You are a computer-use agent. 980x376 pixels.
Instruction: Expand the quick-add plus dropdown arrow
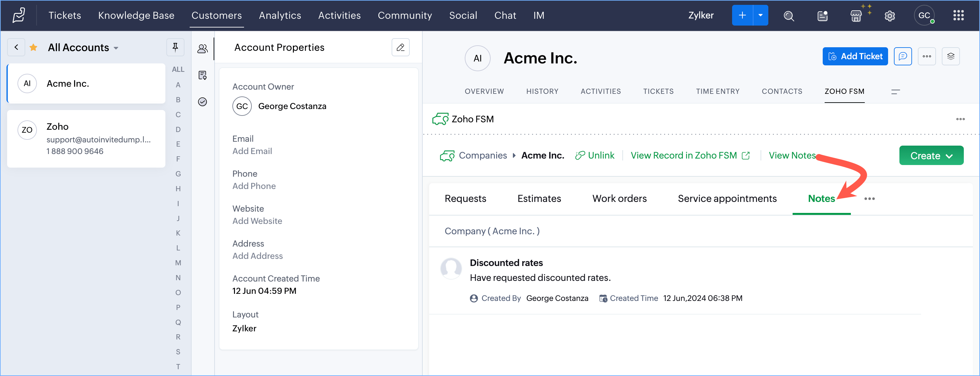[760, 16]
